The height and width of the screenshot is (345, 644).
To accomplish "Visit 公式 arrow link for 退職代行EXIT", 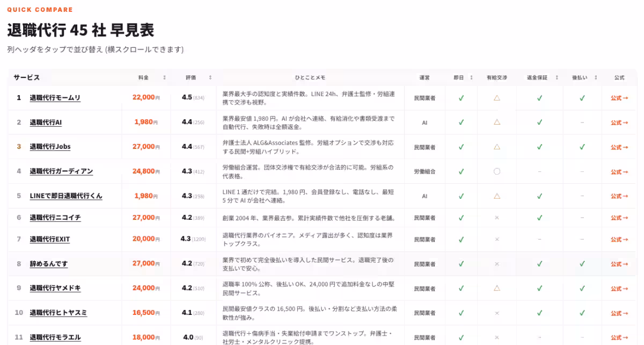I will tap(619, 240).
